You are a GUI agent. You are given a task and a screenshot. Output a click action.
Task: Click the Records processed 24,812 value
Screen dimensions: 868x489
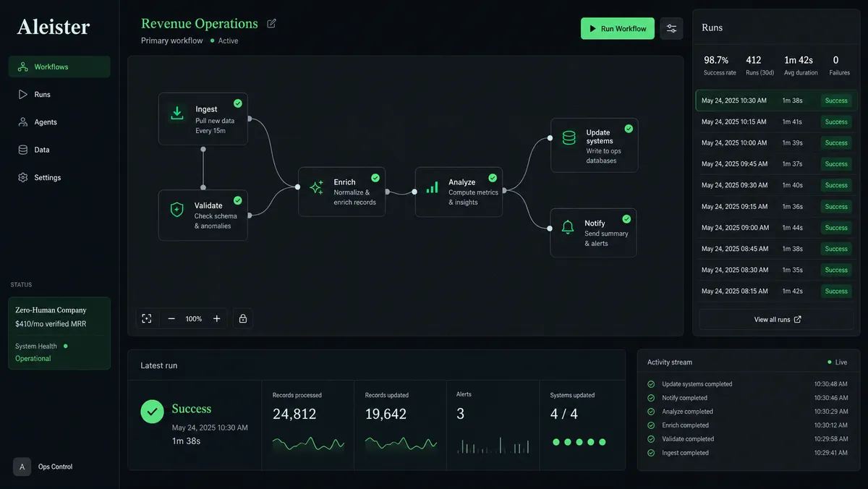(294, 414)
